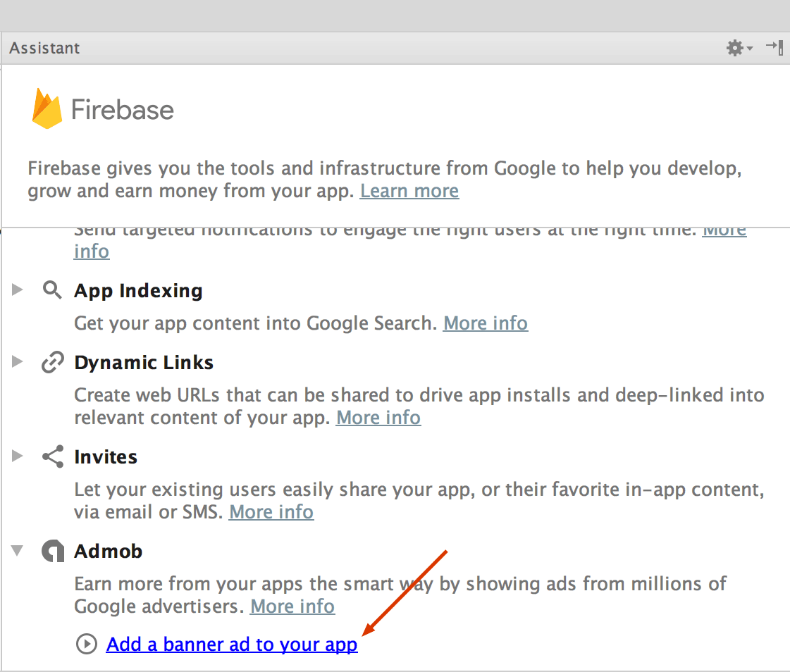Expand the Dynamic Links section
The height and width of the screenshot is (672, 790).
(x=18, y=362)
